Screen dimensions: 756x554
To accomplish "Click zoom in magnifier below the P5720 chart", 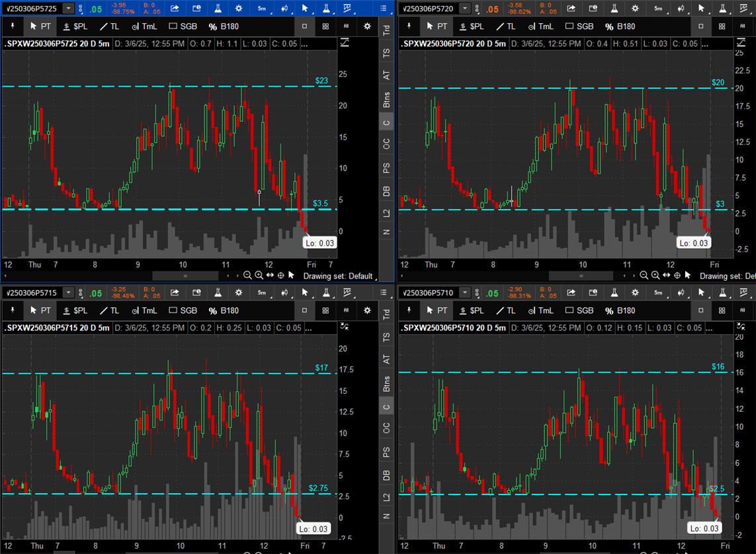I will pos(655,275).
